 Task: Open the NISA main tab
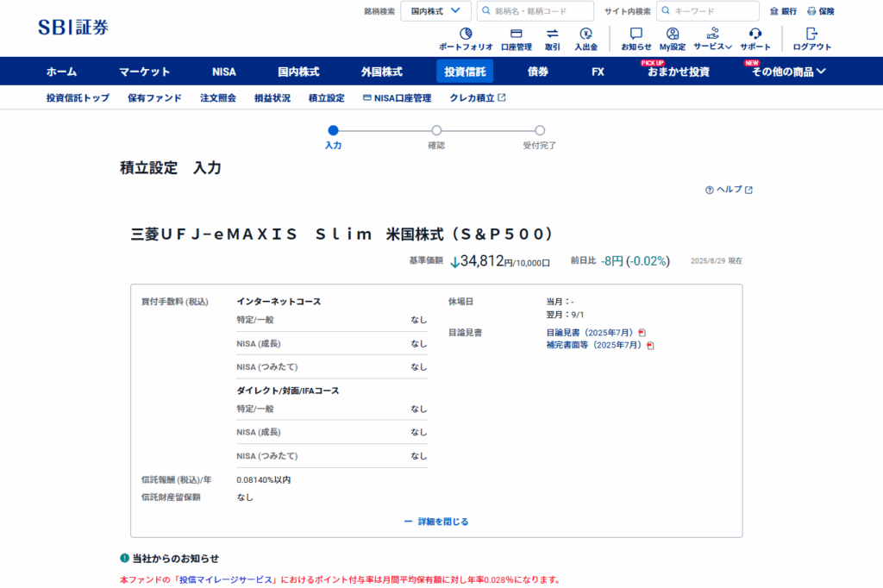click(x=223, y=72)
